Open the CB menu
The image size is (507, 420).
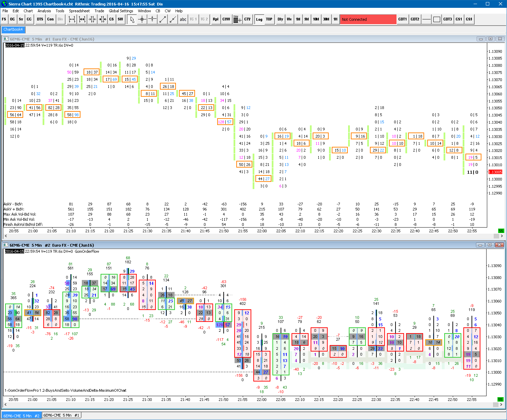coord(158,11)
